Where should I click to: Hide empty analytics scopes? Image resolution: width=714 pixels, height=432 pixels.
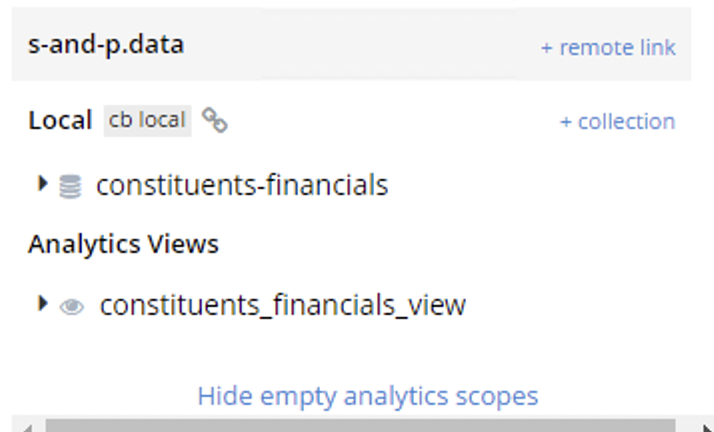[x=368, y=396]
